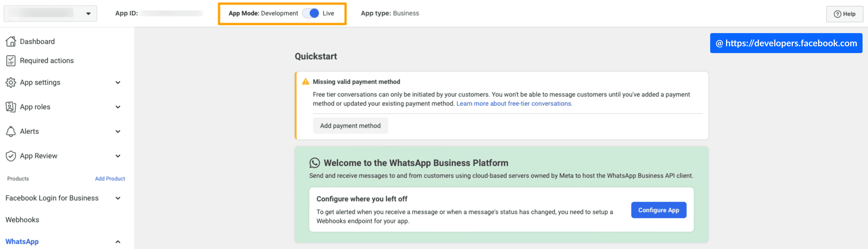
Task: Click the Alerts bell icon
Action: click(x=11, y=131)
